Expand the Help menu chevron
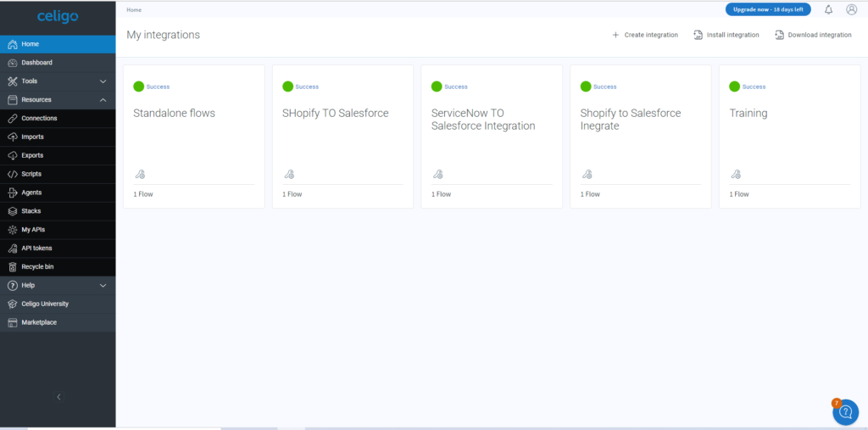This screenshot has width=868, height=430. 103,285
